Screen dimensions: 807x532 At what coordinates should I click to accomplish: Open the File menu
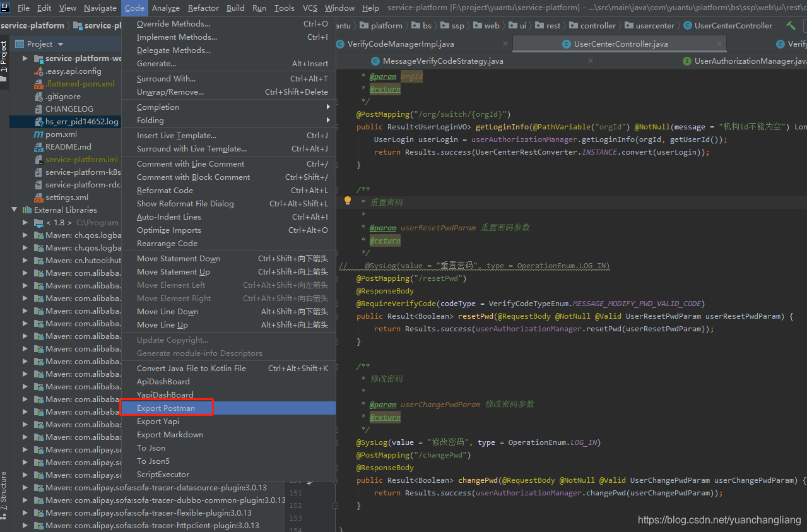pyautogui.click(x=23, y=8)
